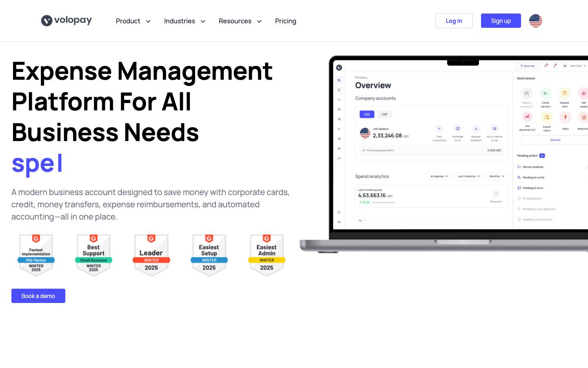
Task: Open the US flag region selector
Action: pyautogui.click(x=535, y=20)
